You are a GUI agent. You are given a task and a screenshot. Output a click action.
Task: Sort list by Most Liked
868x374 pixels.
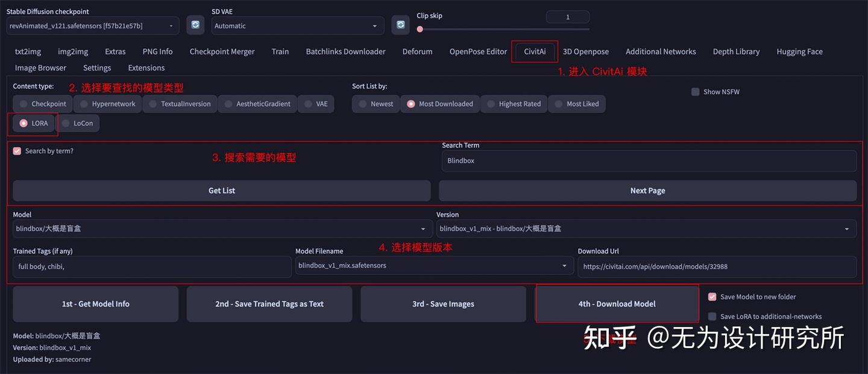(576, 104)
